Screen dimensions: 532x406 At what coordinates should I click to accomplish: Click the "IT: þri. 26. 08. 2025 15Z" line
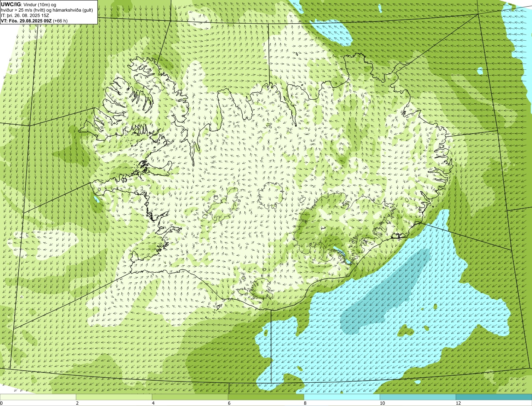coord(25,15)
